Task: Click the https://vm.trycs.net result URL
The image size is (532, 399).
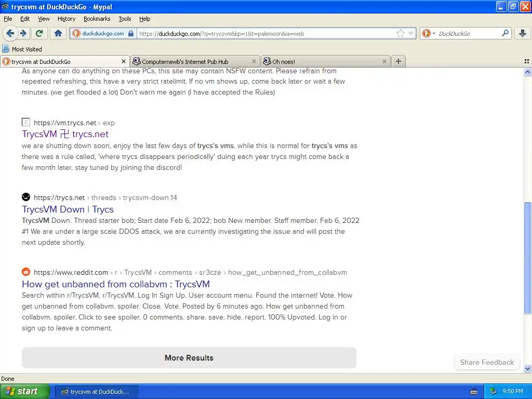Action: [x=74, y=123]
